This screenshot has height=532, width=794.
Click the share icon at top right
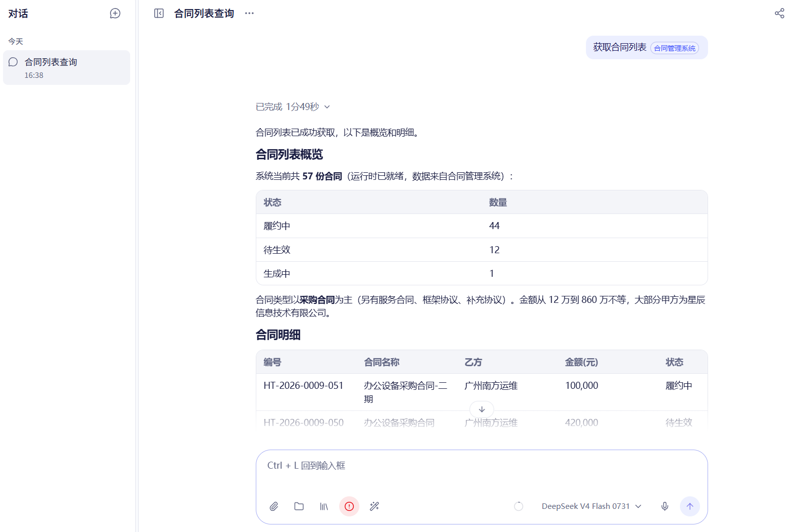click(779, 14)
